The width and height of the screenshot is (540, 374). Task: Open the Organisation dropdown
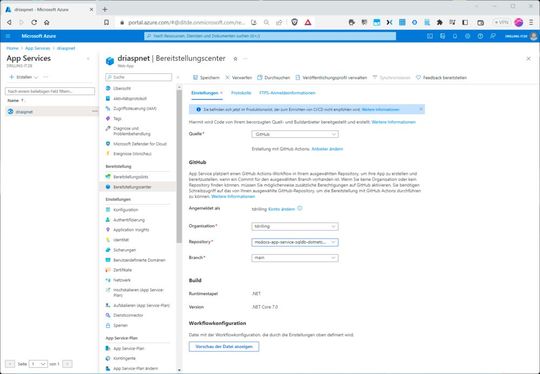coord(295,227)
